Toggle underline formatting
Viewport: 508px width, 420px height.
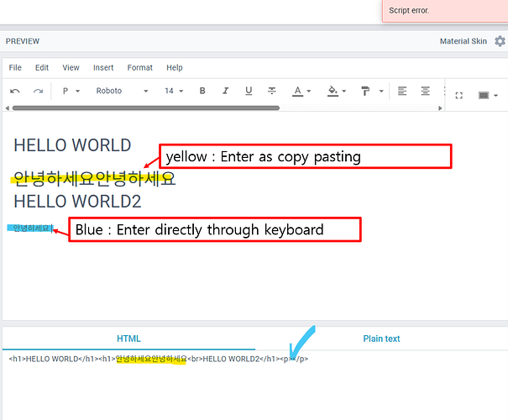[249, 91]
